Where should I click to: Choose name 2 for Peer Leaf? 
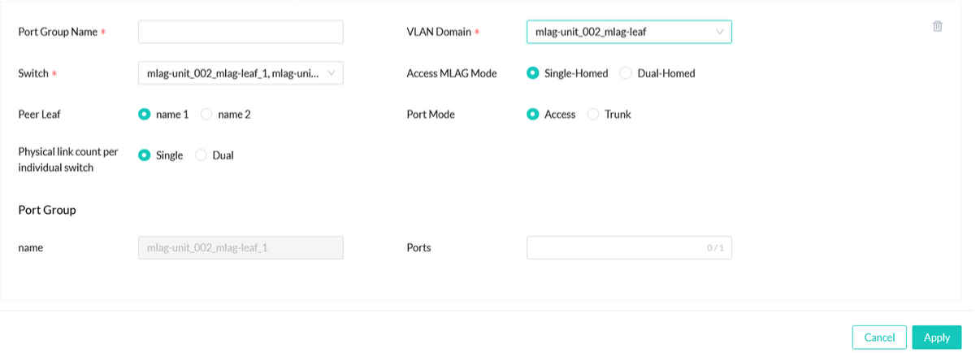[x=206, y=115]
